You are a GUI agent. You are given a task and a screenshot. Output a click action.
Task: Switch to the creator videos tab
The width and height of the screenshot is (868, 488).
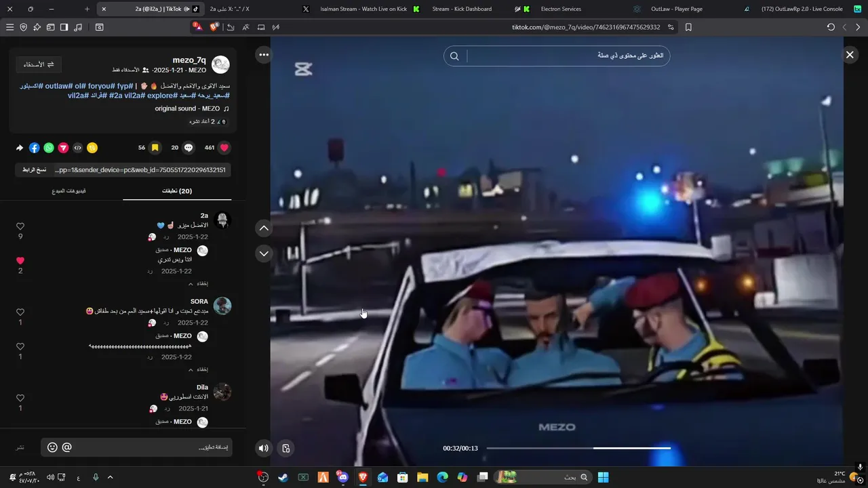click(x=68, y=191)
